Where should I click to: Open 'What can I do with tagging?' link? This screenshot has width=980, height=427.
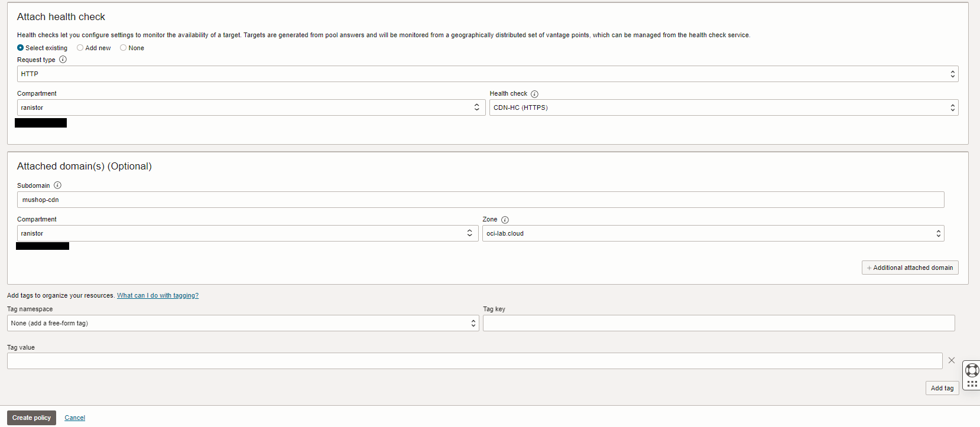pyautogui.click(x=157, y=295)
